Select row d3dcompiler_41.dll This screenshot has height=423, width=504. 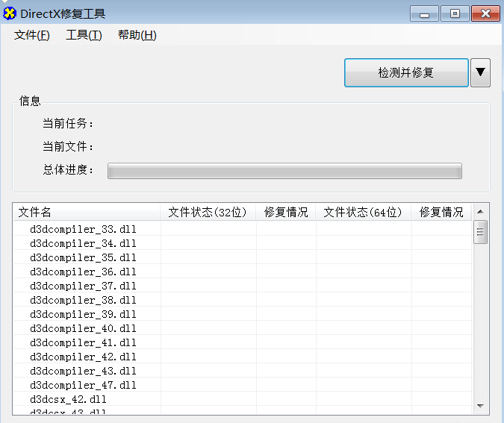point(243,342)
